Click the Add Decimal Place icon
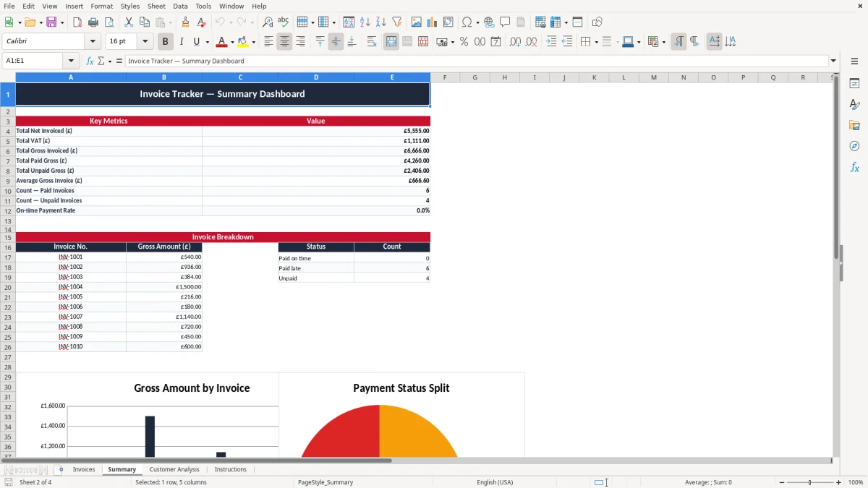868x488 pixels. coord(515,42)
